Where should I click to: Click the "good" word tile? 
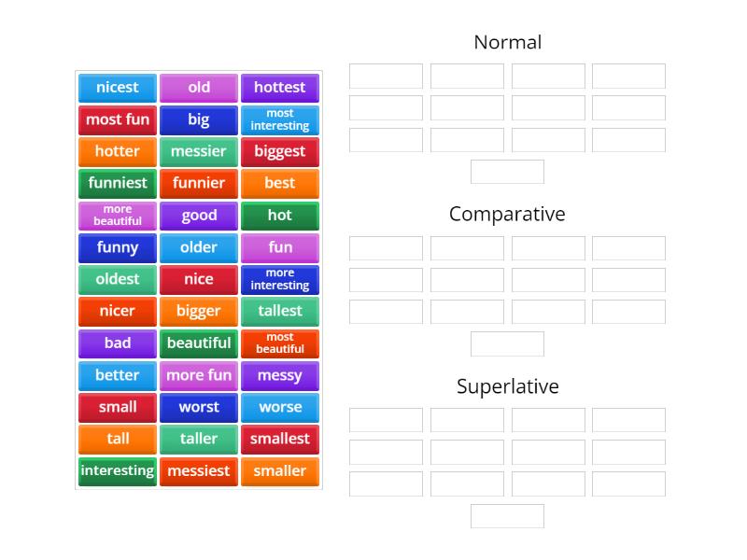coord(198,216)
